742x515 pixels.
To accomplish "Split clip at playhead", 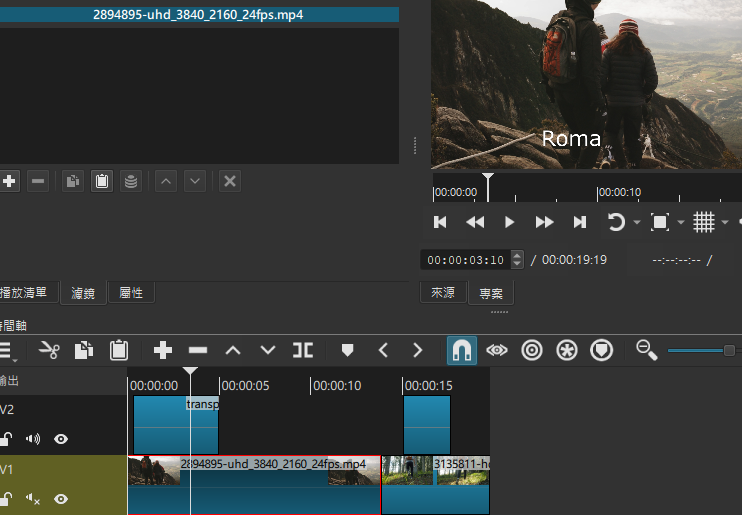I will click(x=303, y=350).
